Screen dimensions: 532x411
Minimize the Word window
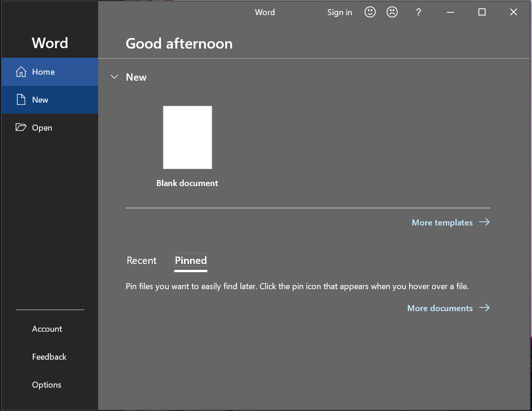[x=450, y=12]
